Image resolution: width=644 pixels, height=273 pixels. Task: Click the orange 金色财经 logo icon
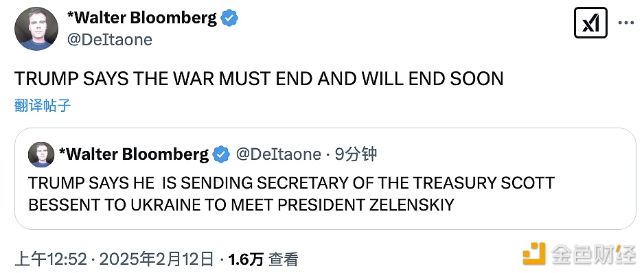coord(534,254)
